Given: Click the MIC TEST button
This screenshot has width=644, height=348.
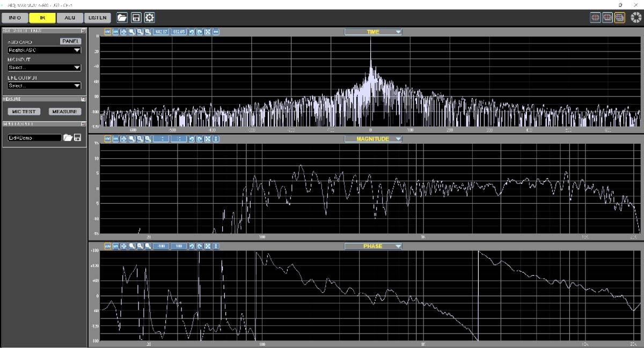Looking at the screenshot, I should (x=25, y=112).
